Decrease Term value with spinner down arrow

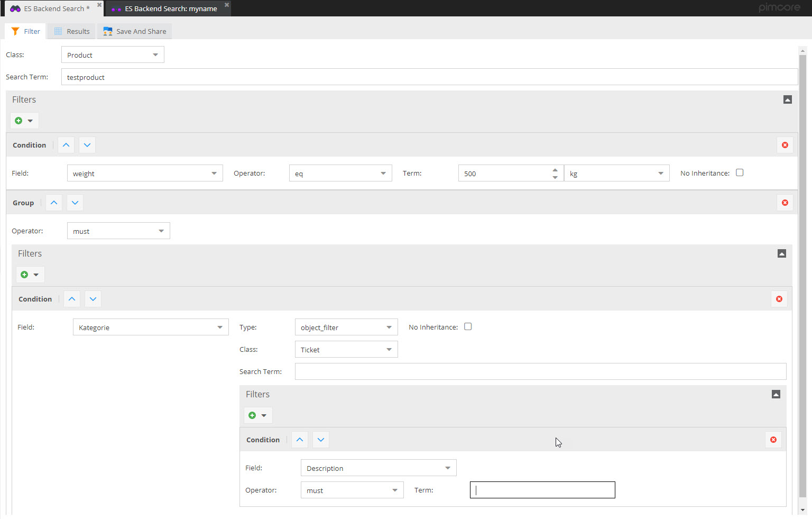point(555,177)
